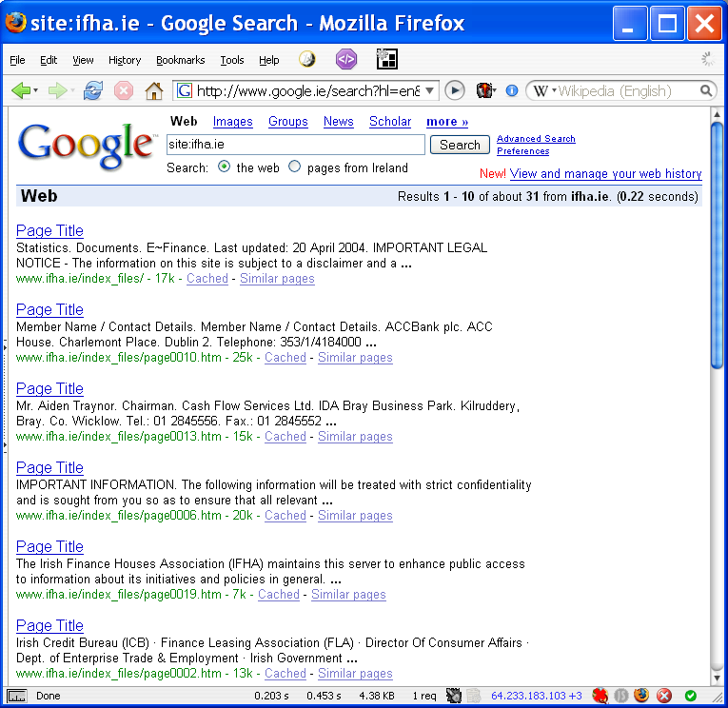Open Cached link for page0019.htm result
Viewport: 728px width, 708px height.
click(279, 594)
